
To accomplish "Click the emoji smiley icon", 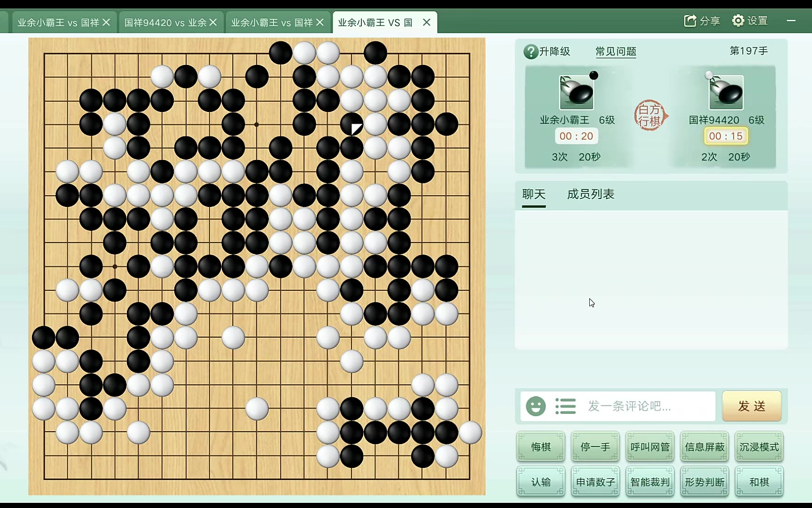I will [536, 406].
